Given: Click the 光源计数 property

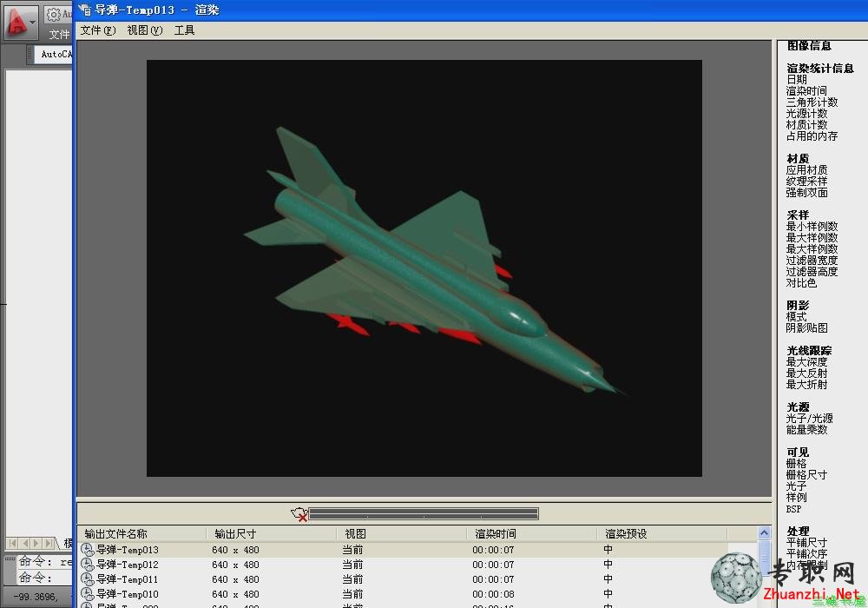Looking at the screenshot, I should coord(806,114).
